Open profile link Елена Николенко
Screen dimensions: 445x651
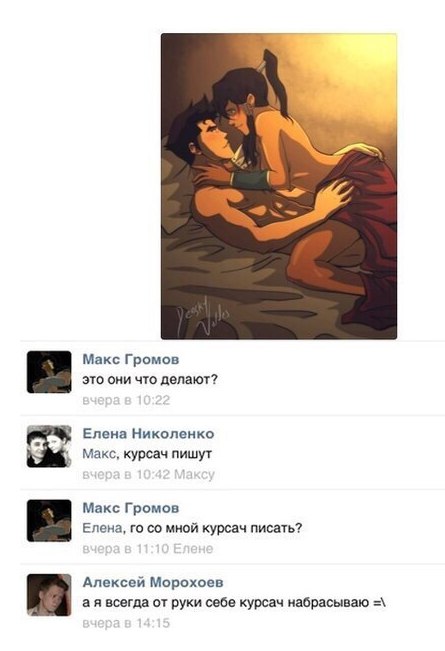click(148, 433)
